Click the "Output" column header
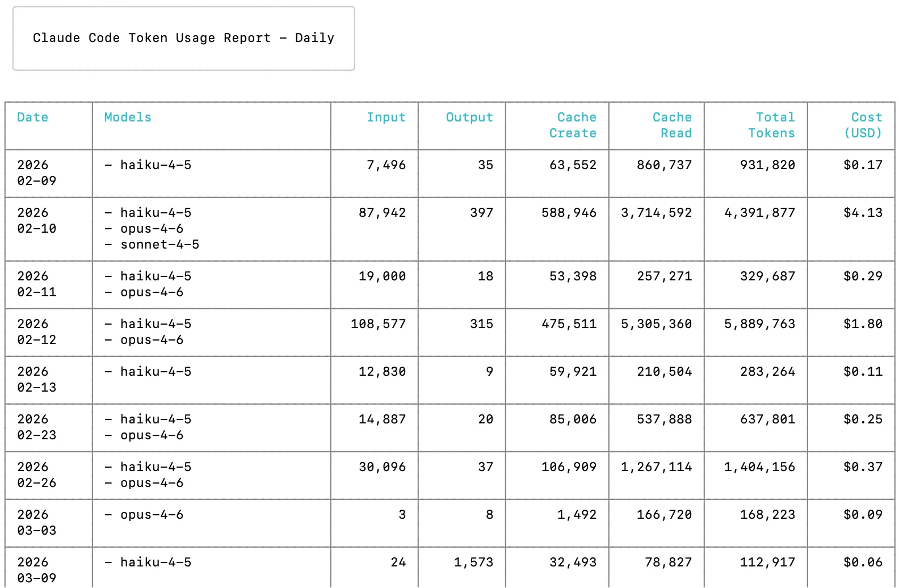This screenshot has width=899, height=588. click(469, 117)
